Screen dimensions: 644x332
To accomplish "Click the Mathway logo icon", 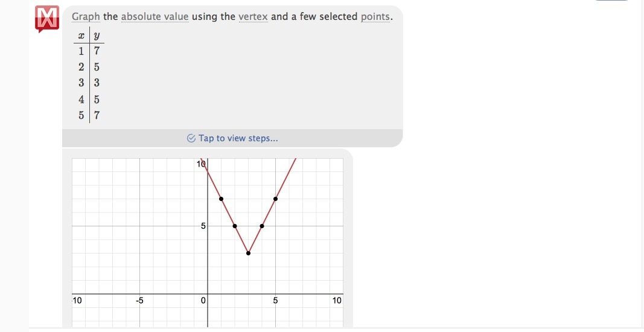I will [47, 18].
